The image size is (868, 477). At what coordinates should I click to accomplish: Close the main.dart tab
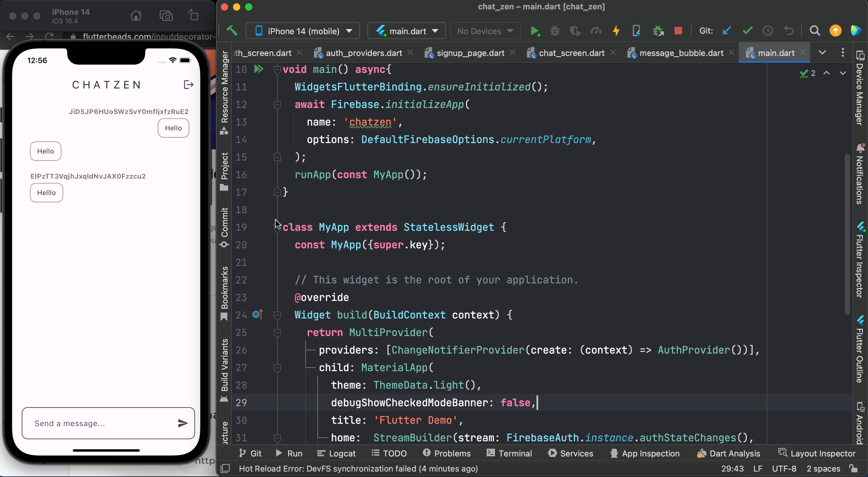(803, 53)
